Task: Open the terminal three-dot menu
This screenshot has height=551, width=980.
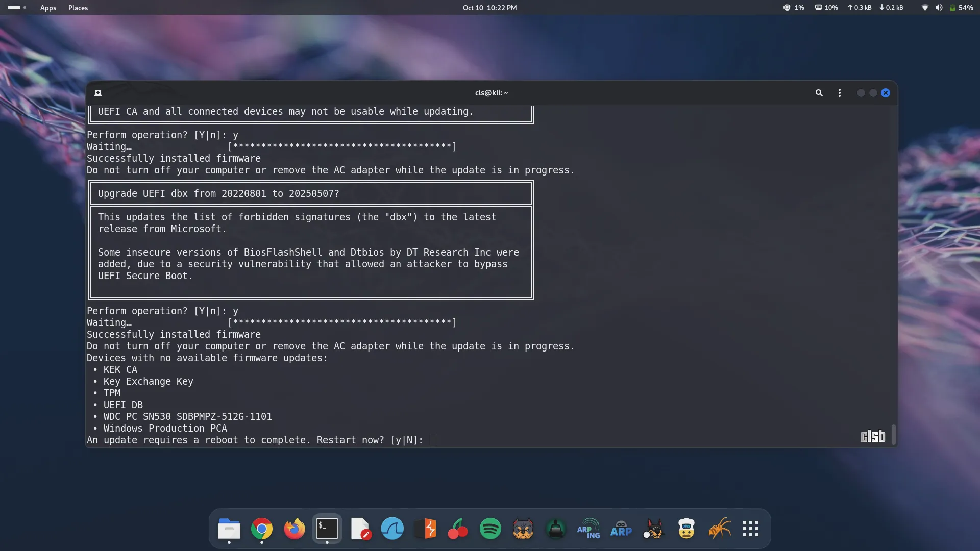Action: point(840,93)
